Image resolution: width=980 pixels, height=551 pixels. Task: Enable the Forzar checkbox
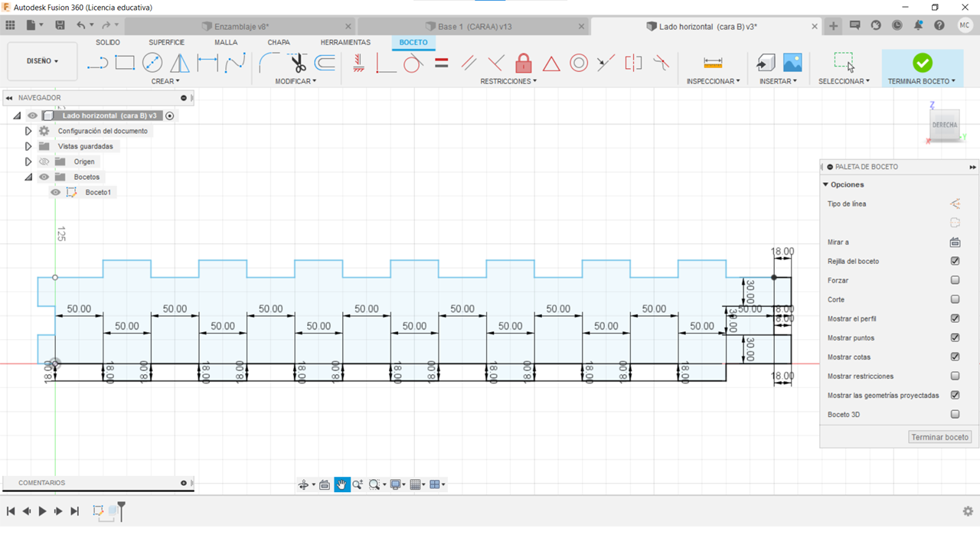tap(955, 280)
